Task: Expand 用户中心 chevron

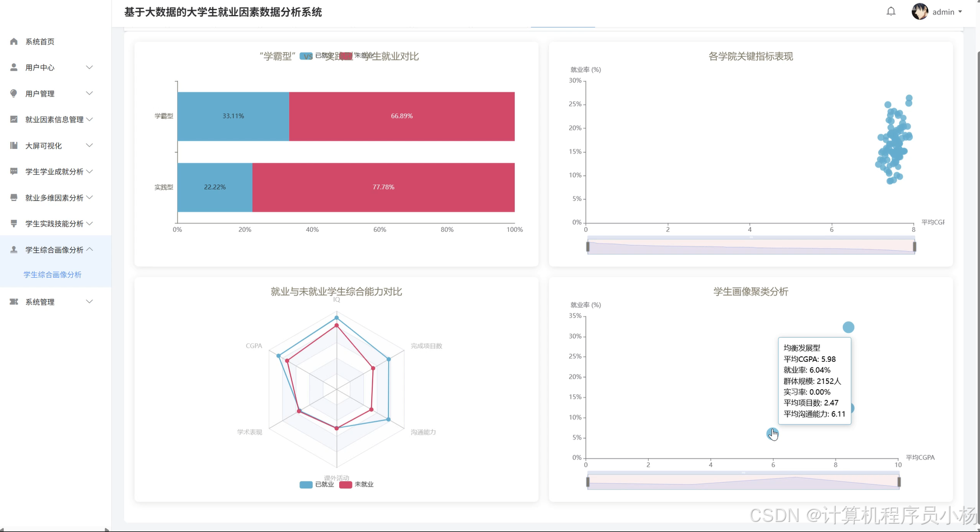Action: point(90,67)
